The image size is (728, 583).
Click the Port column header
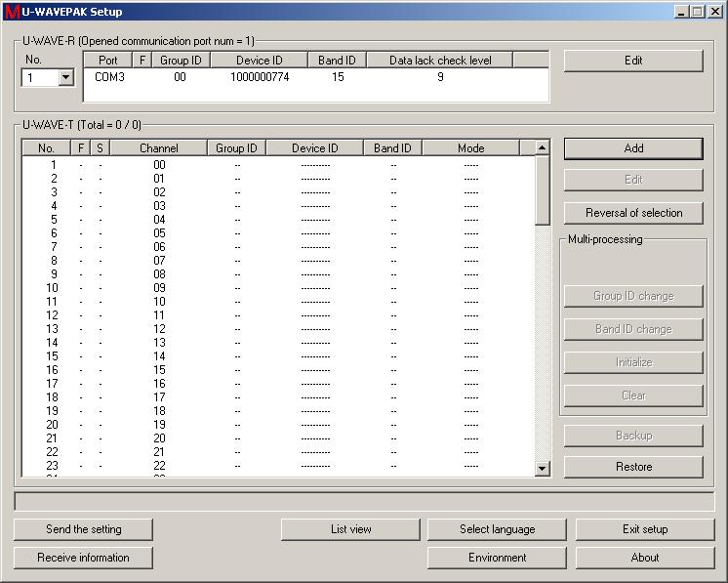(107, 60)
